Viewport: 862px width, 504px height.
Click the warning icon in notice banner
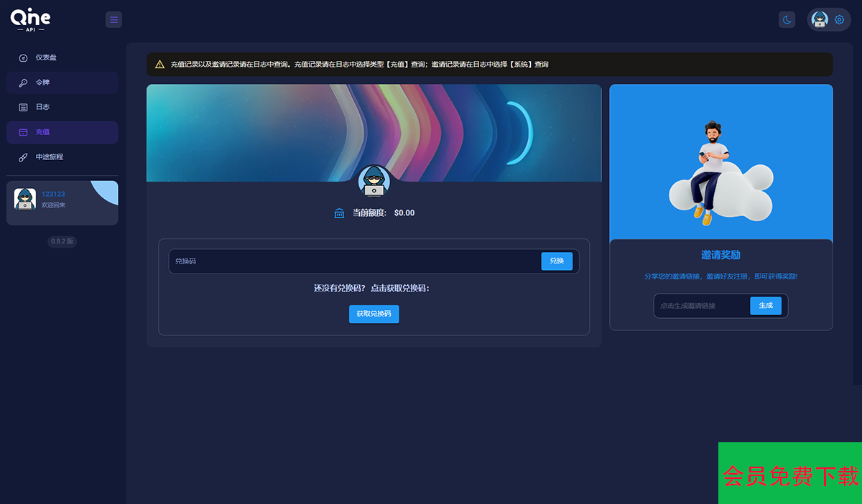pyautogui.click(x=159, y=65)
